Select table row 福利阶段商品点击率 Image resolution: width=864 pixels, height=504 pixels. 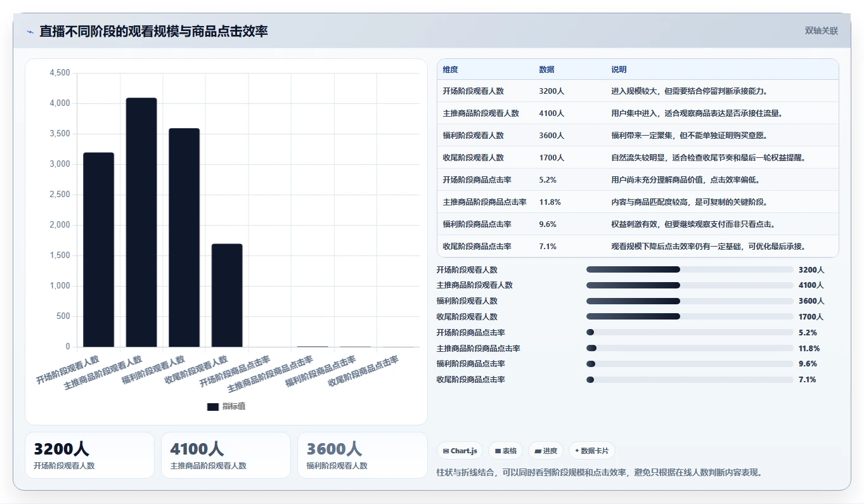coord(638,224)
